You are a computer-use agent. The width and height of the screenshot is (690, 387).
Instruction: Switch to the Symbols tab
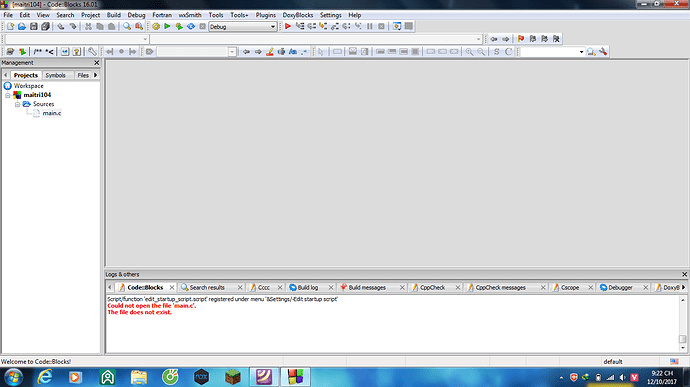(x=55, y=75)
